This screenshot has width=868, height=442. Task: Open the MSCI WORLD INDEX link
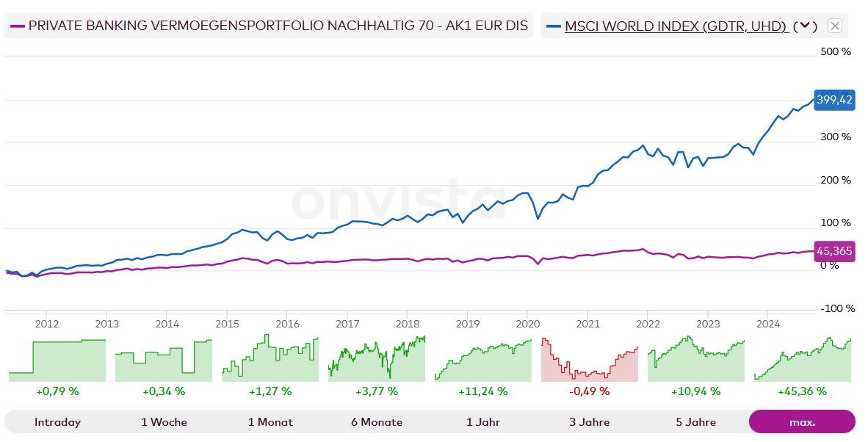tap(676, 26)
